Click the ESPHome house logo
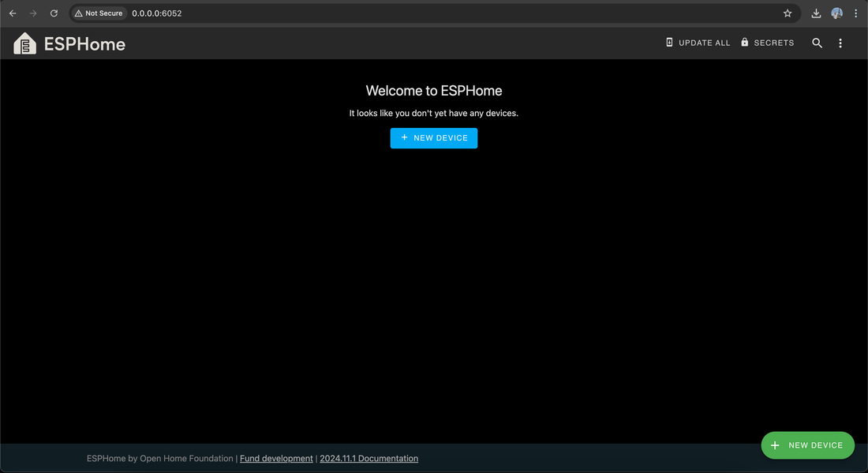The height and width of the screenshot is (473, 868). pos(24,43)
